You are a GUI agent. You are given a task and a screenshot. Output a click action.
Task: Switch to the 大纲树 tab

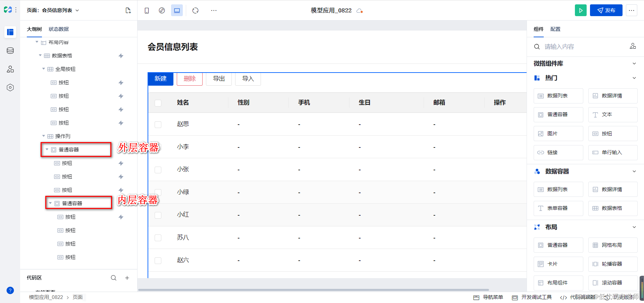[34, 29]
